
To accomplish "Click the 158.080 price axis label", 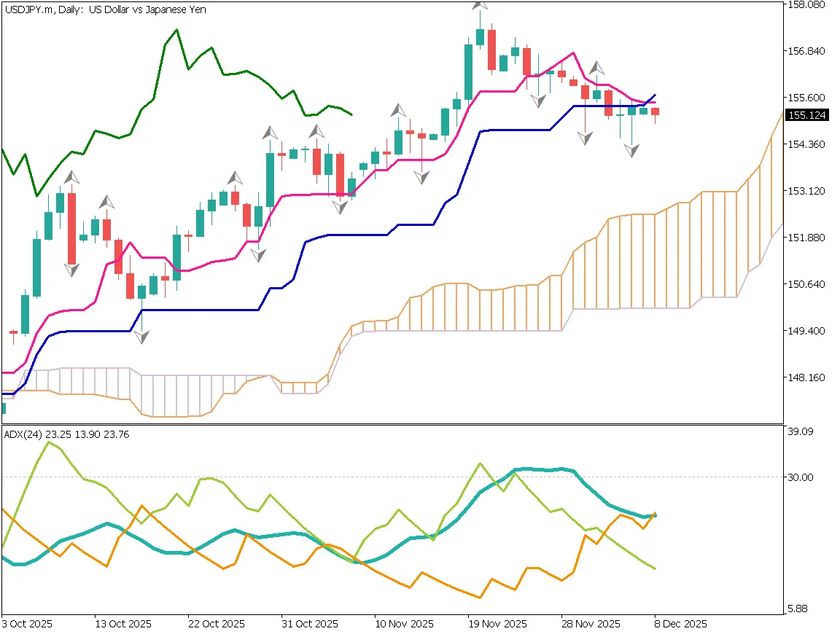I will pyautogui.click(x=808, y=5).
